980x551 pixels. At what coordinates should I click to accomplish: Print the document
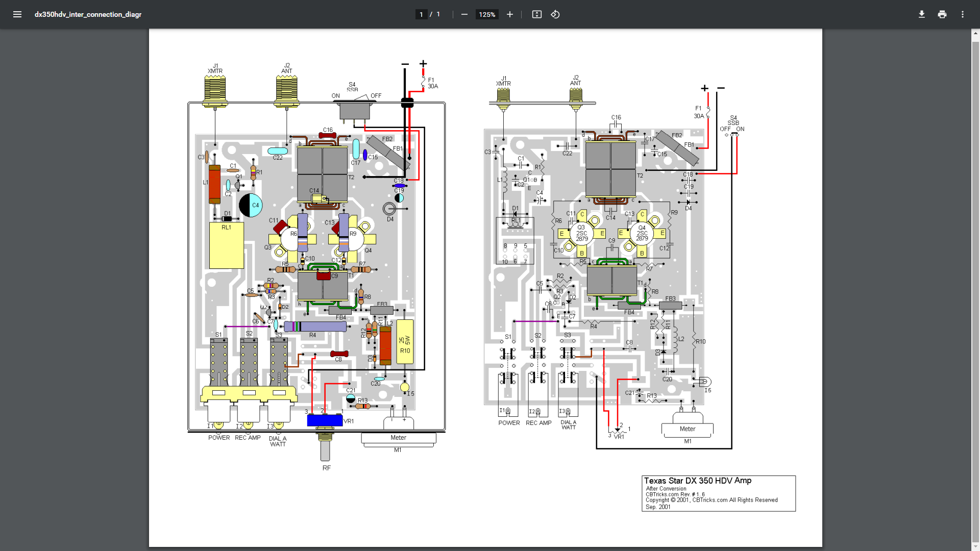(x=942, y=14)
